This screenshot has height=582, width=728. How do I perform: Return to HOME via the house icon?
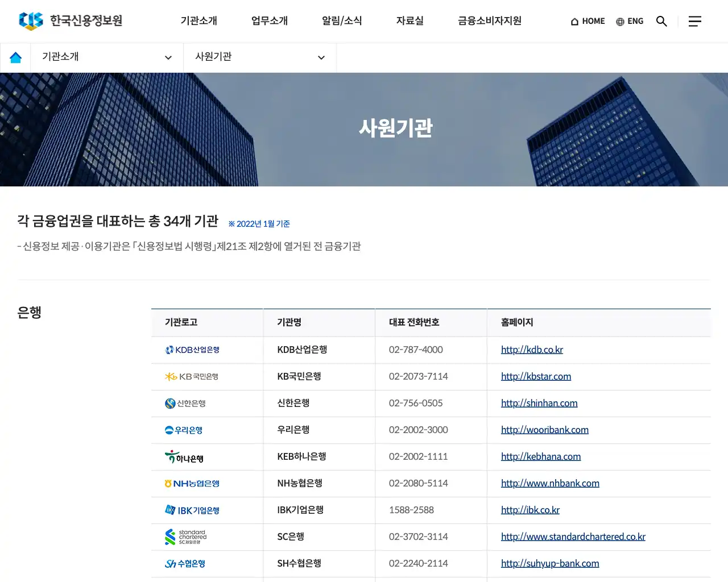(587, 21)
